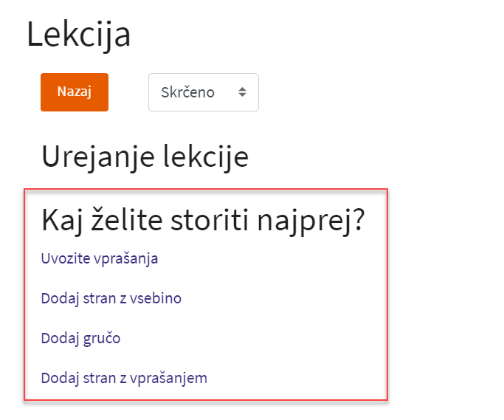Expand the collapsed/expanded view selector
This screenshot has width=504, height=420.
coord(203,92)
